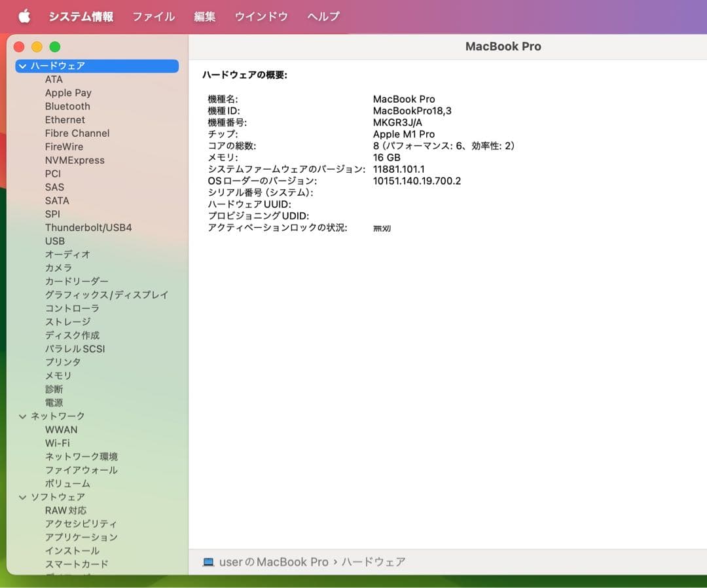707x588 pixels.
Task: Collapse the ネットワーク section
Action: pos(23,416)
